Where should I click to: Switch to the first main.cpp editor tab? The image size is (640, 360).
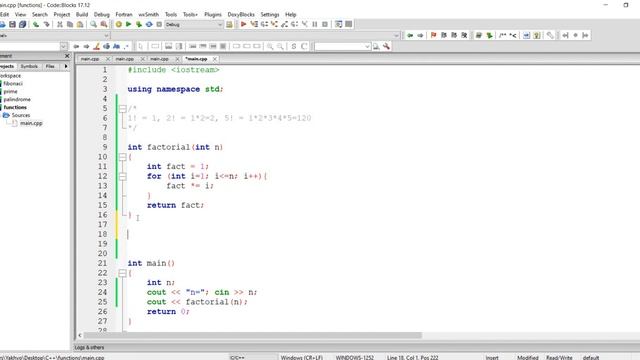pyautogui.click(x=90, y=59)
